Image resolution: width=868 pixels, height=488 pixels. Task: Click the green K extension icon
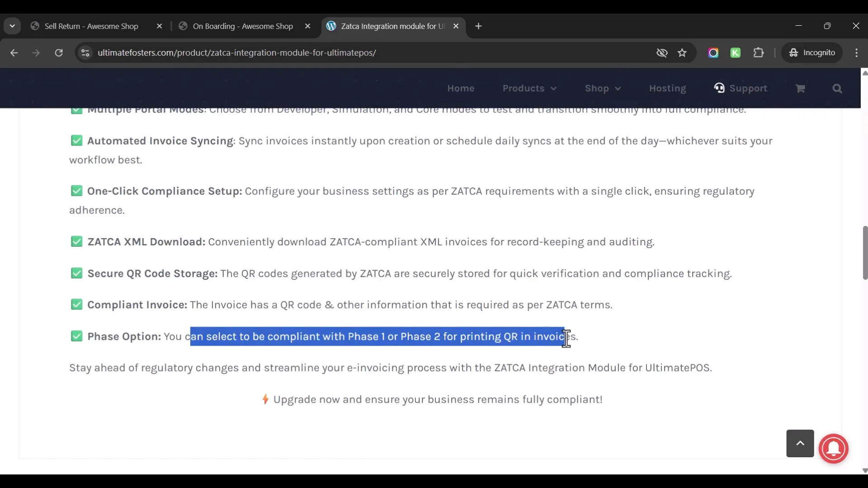coord(736,53)
